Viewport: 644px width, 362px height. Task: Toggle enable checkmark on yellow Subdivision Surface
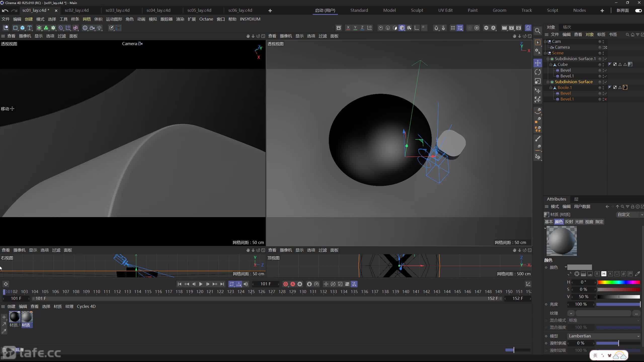(606, 82)
